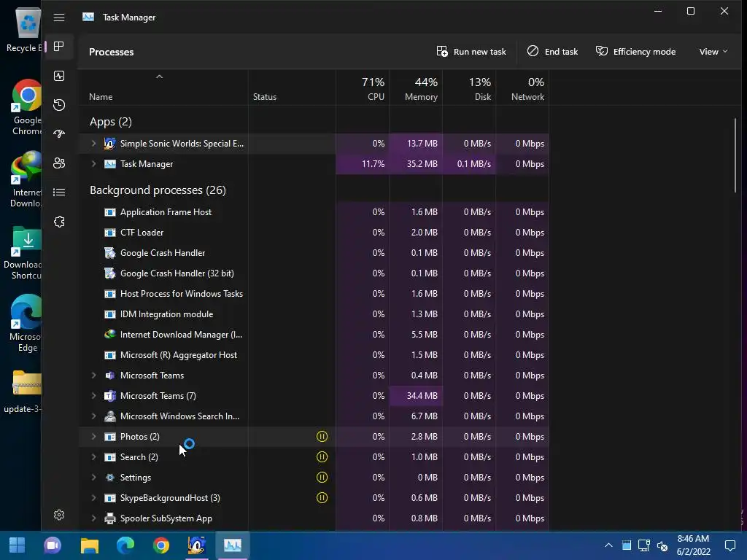Select the Google Crash Handler (32 bit) row

tap(314, 273)
